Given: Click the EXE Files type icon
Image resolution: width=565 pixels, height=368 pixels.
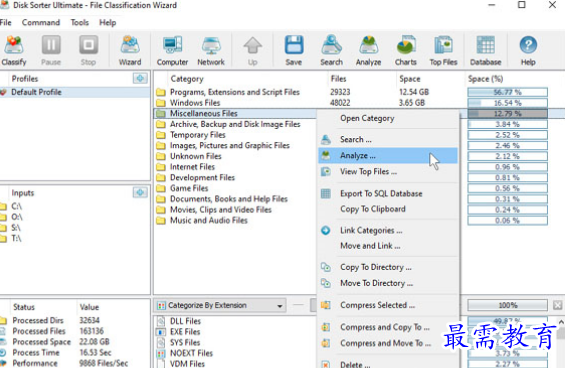Looking at the screenshot, I should point(161,332).
